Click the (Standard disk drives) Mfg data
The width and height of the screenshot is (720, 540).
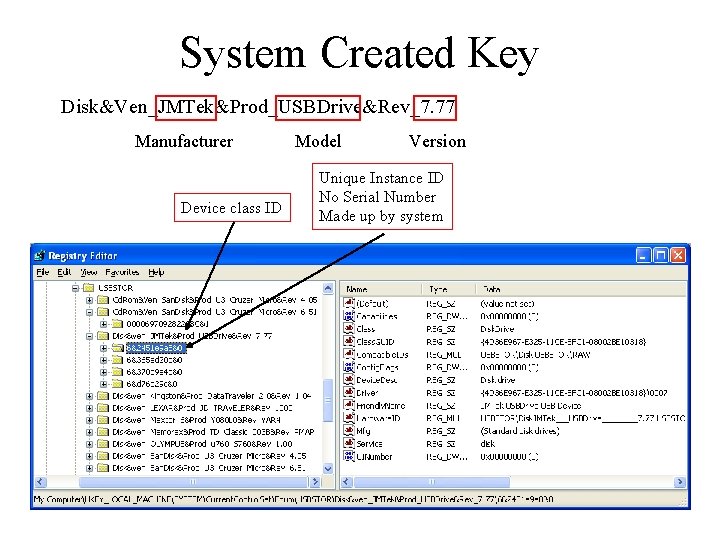point(519,431)
